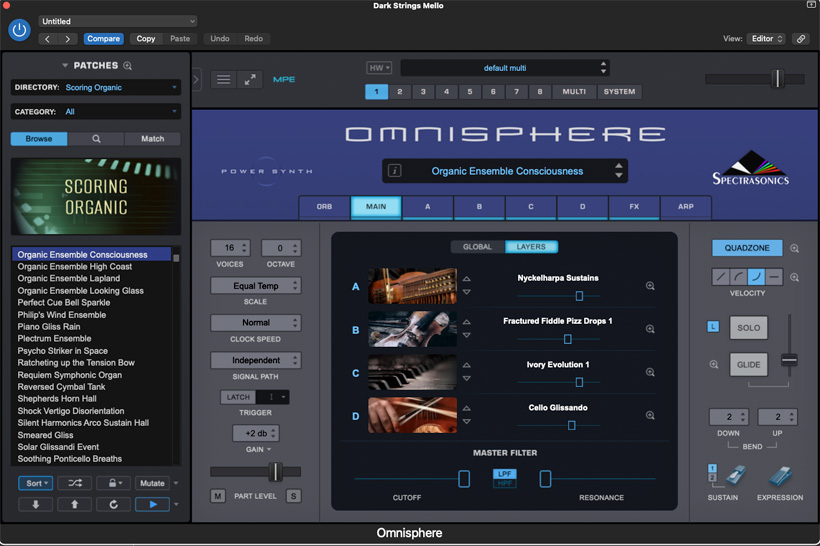Refresh the patch browser
The height and width of the screenshot is (546, 820).
click(113, 504)
